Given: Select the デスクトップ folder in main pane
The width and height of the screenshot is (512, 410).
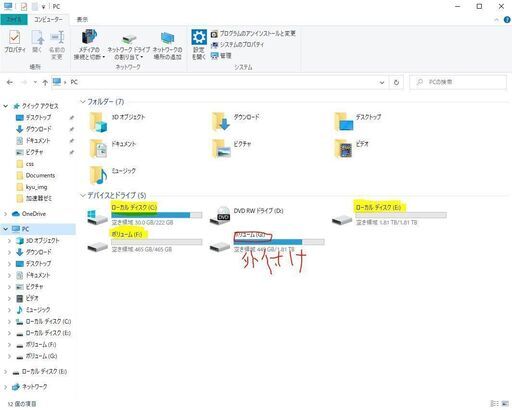Looking at the screenshot, I should point(358,122).
